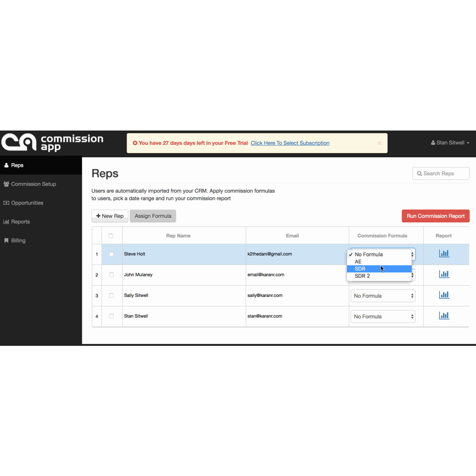Check the select-all checkbox in table header

coord(111,235)
